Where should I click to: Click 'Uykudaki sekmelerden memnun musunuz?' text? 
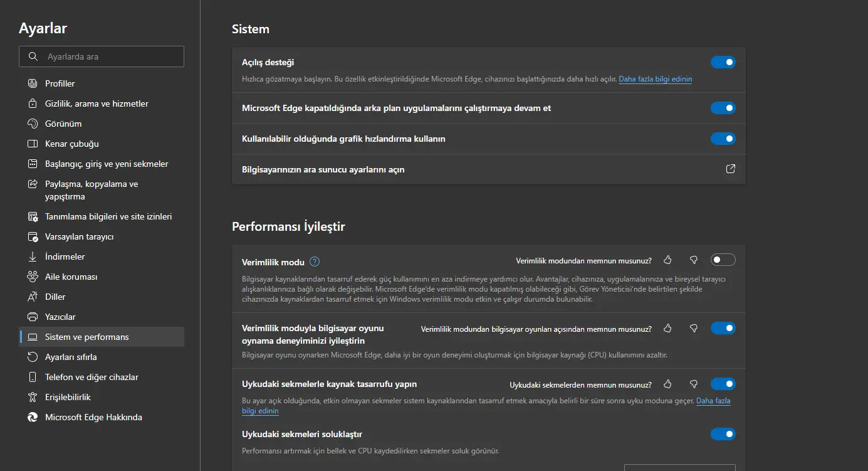(x=580, y=384)
